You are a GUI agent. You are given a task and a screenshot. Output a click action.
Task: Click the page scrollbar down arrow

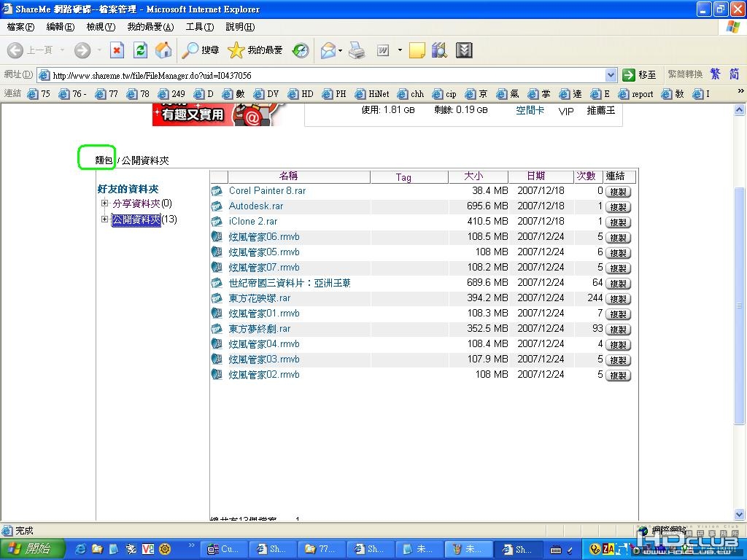click(740, 514)
